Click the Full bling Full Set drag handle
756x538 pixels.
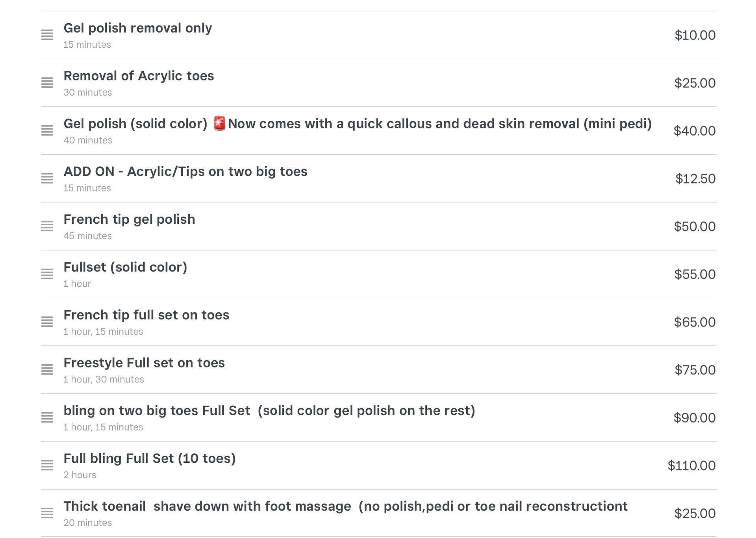pos(47,465)
